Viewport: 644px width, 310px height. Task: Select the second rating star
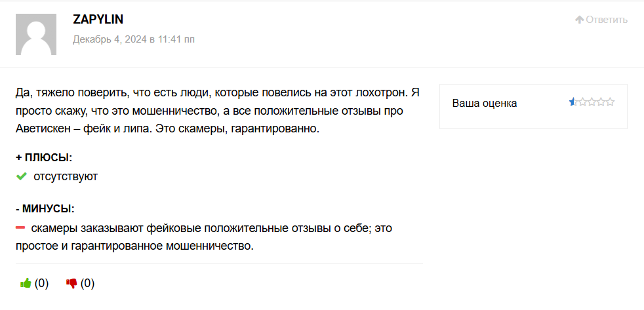583,102
